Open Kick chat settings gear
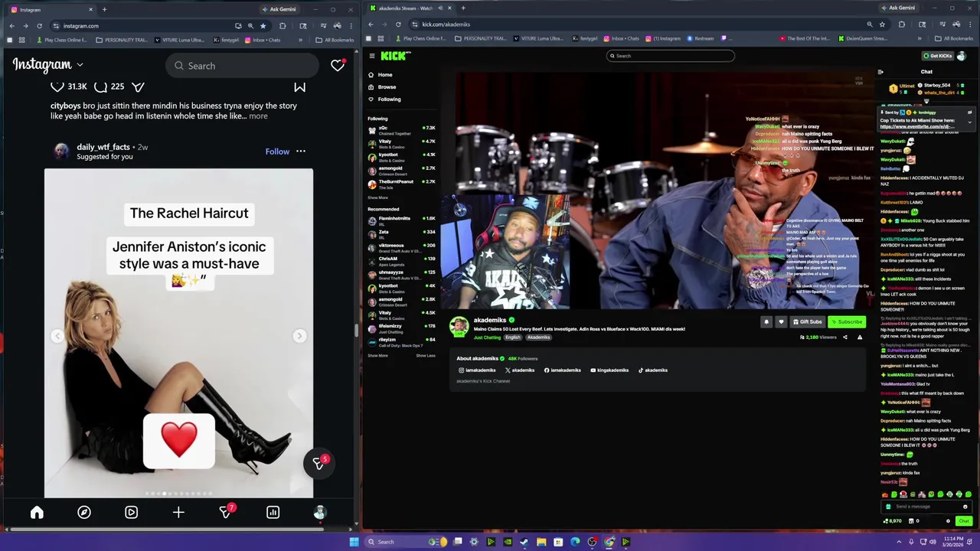The height and width of the screenshot is (551, 980). point(948,521)
